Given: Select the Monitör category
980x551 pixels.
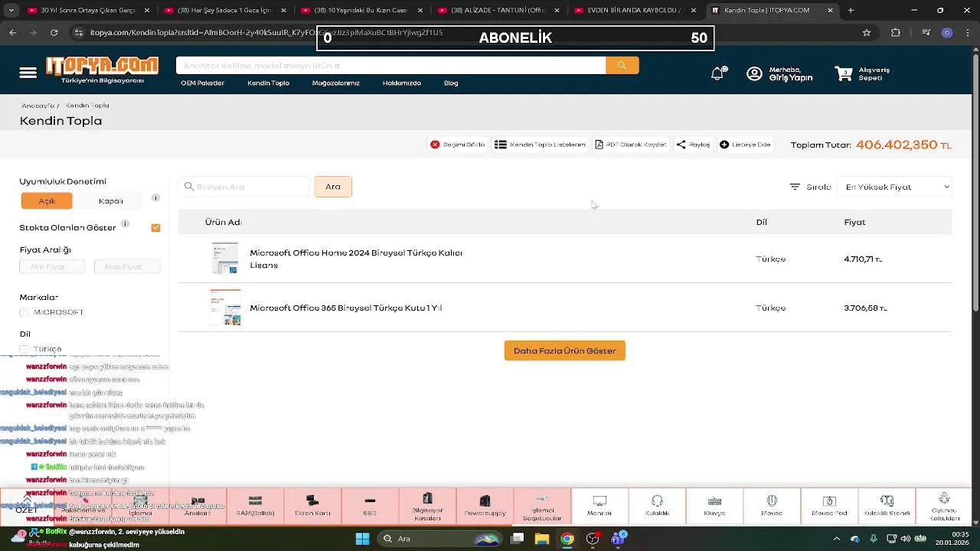Looking at the screenshot, I should pos(599,507).
